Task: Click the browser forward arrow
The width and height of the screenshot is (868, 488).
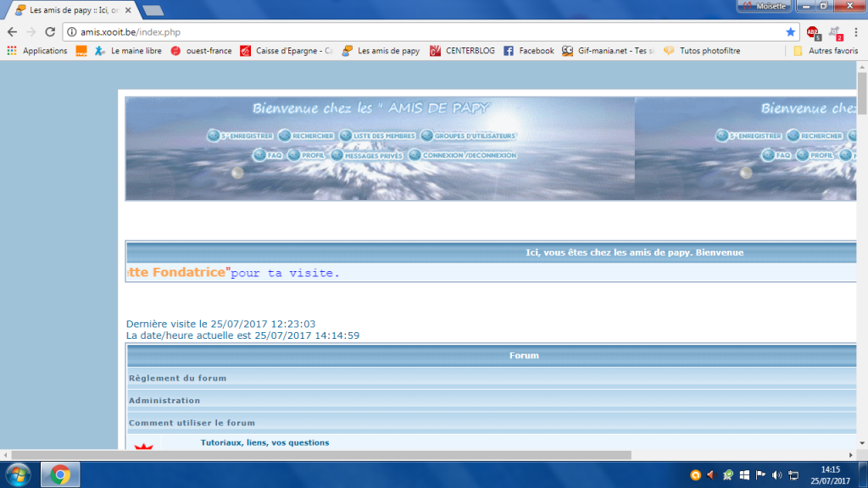Action: (x=31, y=32)
